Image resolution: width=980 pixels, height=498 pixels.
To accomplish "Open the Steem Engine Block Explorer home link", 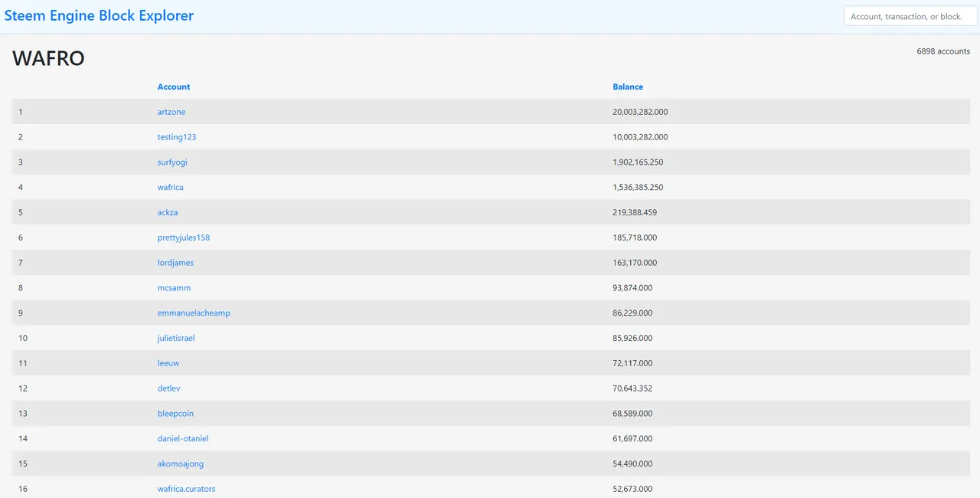I will (x=99, y=15).
